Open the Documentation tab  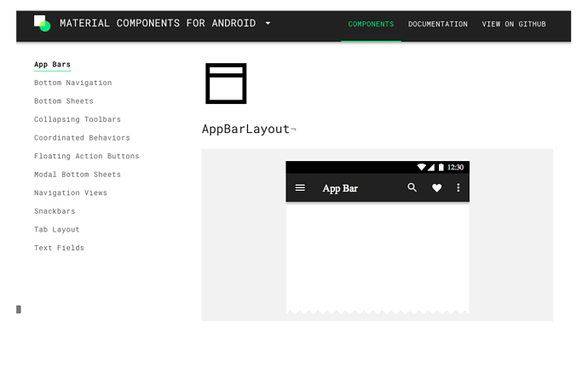pyautogui.click(x=438, y=24)
